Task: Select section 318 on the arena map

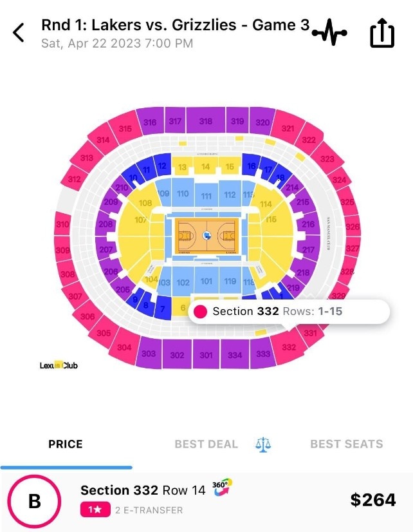Action: (x=206, y=122)
